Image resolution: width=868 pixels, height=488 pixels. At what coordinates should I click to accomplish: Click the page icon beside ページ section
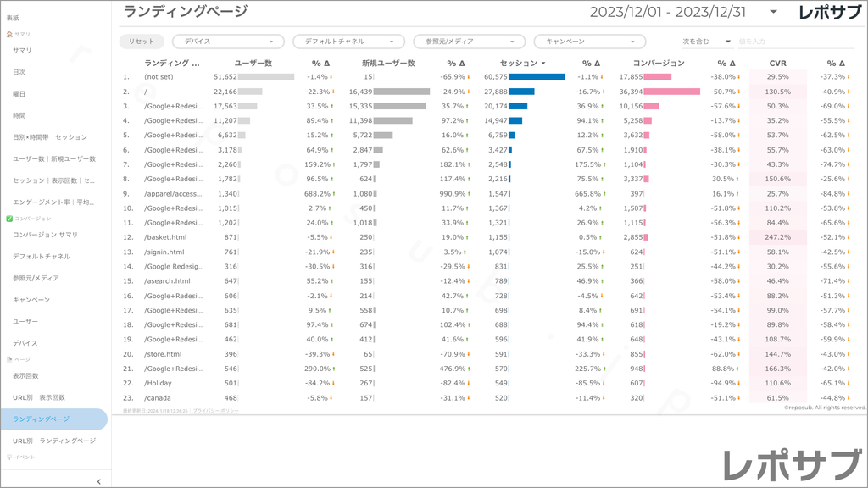[x=9, y=359]
